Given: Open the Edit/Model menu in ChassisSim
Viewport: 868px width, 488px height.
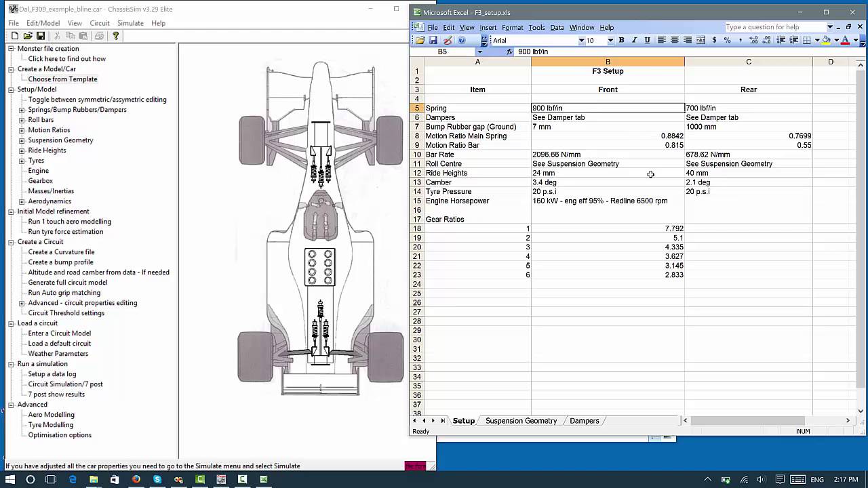Looking at the screenshot, I should pos(43,23).
